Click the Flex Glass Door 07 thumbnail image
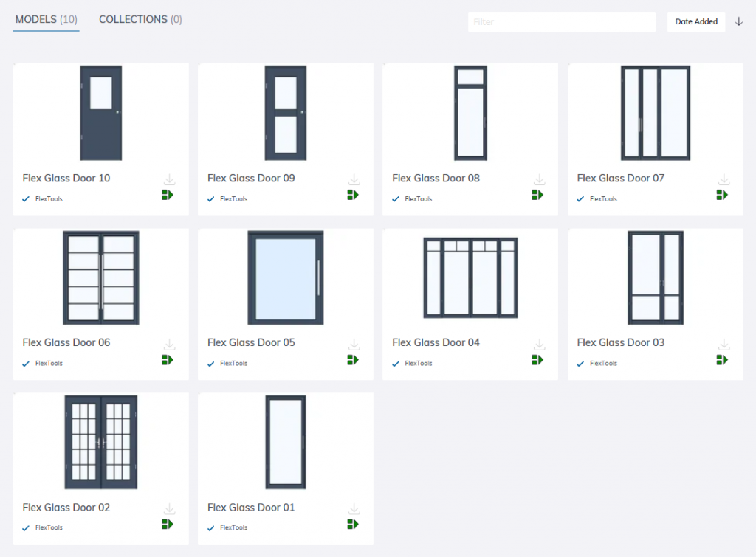 click(655, 113)
